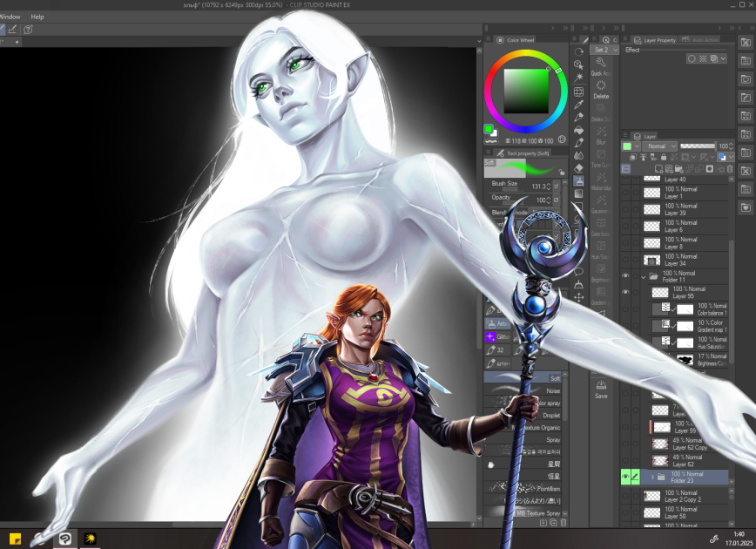Click the layer opacity slider bar
Viewport: 756px width, 549px height.
coord(698,146)
